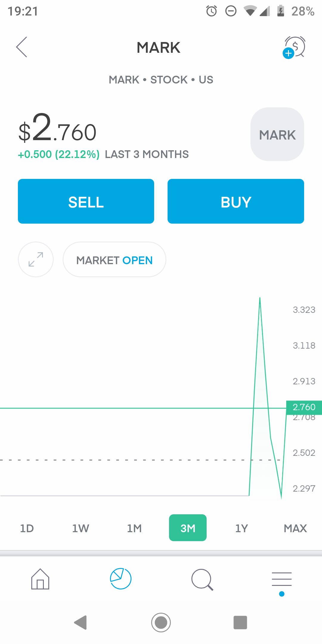Screen dimensions: 322x644
Task: Open the portfolio pie chart icon
Action: tap(120, 579)
